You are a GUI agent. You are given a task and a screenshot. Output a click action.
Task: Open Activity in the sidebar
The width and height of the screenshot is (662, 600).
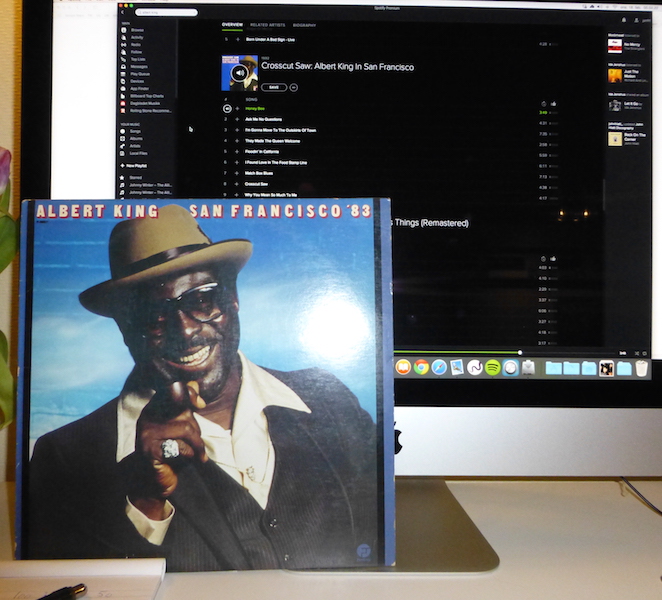137,38
